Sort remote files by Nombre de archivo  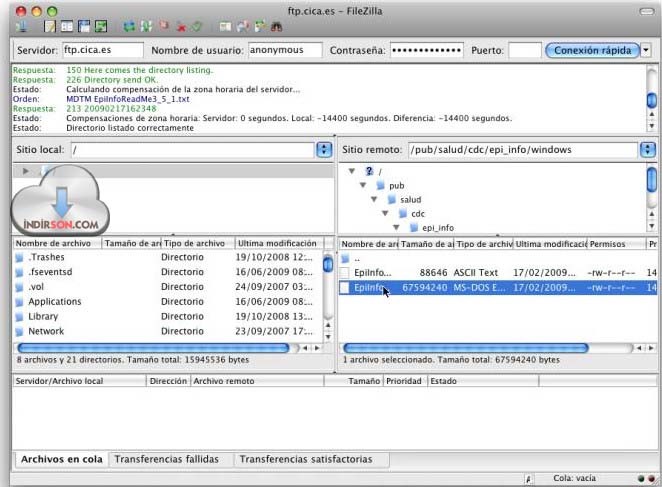tap(369, 244)
